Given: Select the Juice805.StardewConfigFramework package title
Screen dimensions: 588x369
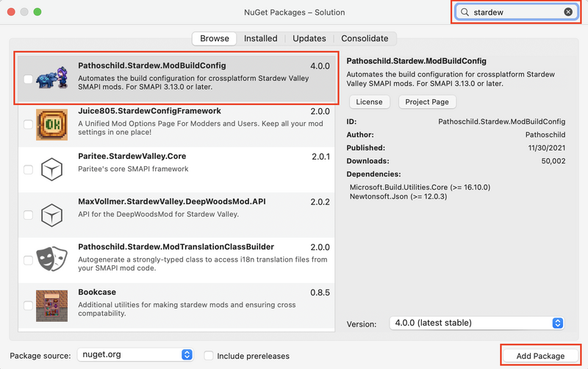Looking at the screenshot, I should [x=150, y=111].
